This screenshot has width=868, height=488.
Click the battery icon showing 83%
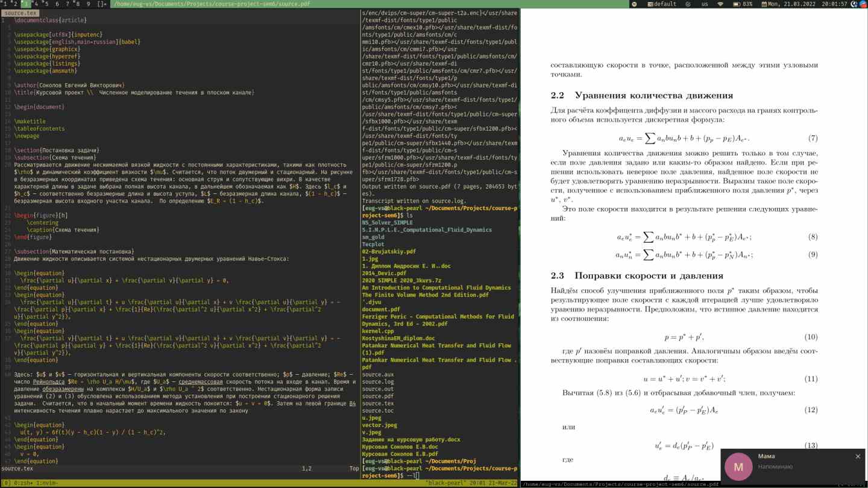click(735, 4)
